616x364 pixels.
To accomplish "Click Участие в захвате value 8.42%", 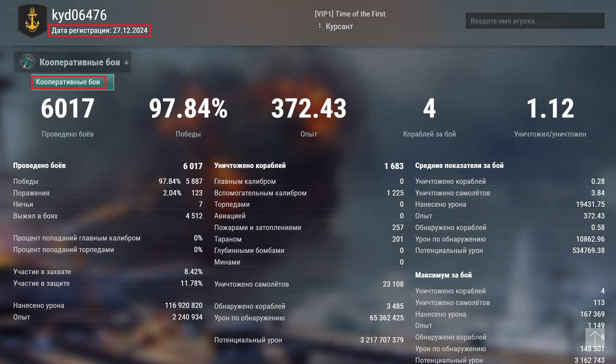I will pyautogui.click(x=193, y=272).
